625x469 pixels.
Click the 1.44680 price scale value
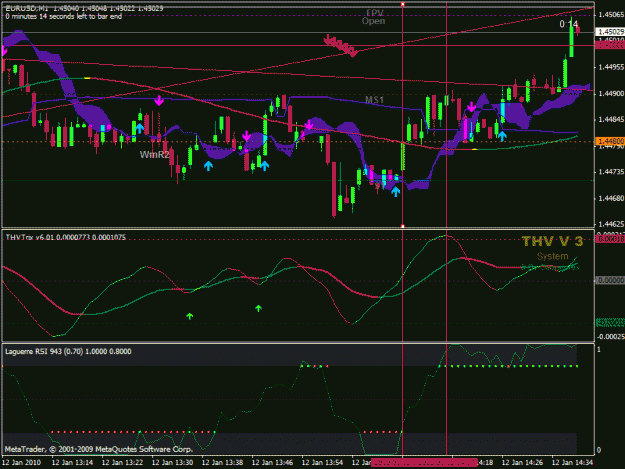click(611, 198)
